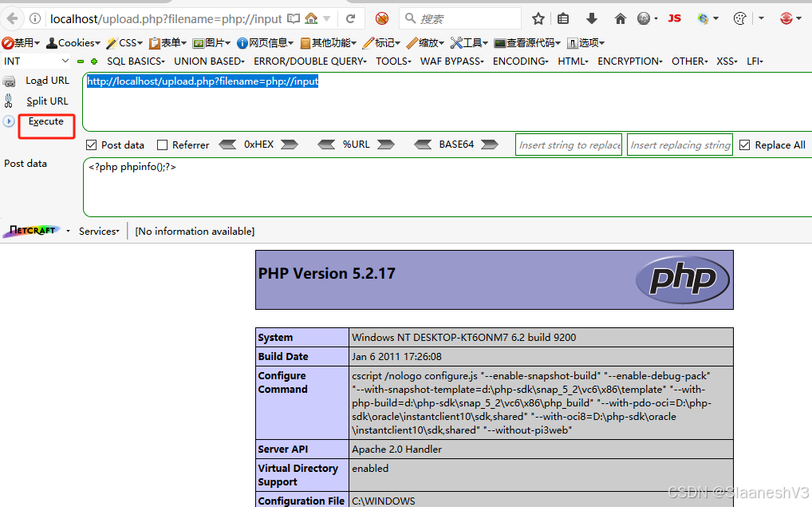Open the 图片 images menu
812x507 pixels.
click(211, 43)
